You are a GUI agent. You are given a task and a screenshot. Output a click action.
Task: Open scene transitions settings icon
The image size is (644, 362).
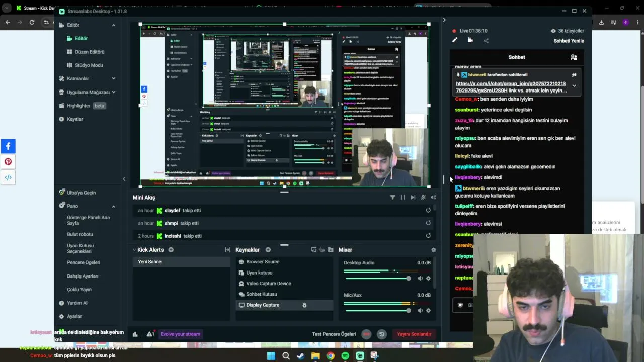[227, 250]
